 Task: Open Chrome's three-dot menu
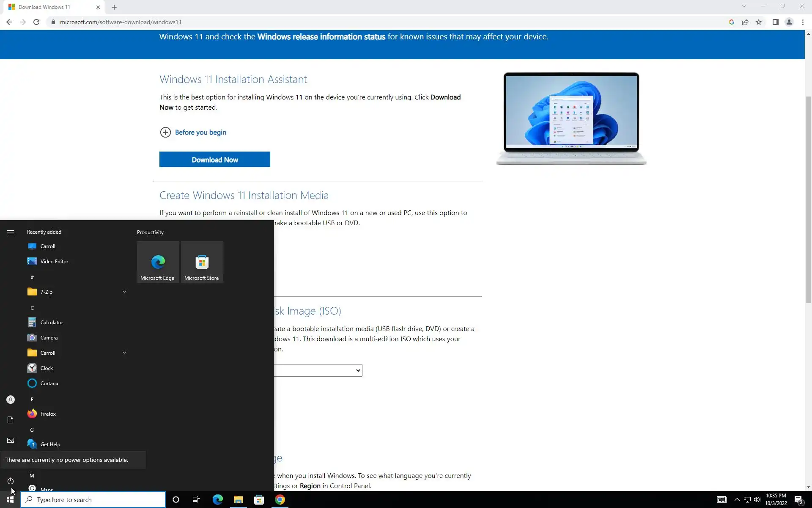[803, 22]
